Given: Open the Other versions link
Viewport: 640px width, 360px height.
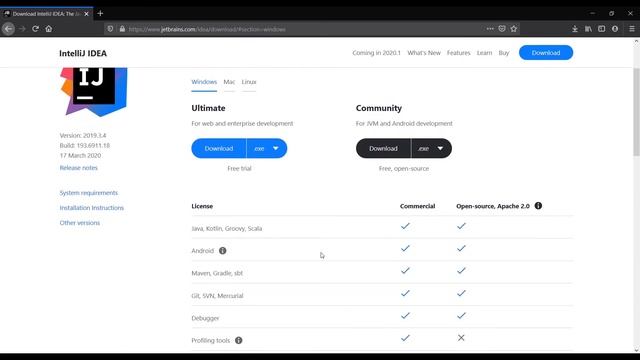Looking at the screenshot, I should coord(80,223).
